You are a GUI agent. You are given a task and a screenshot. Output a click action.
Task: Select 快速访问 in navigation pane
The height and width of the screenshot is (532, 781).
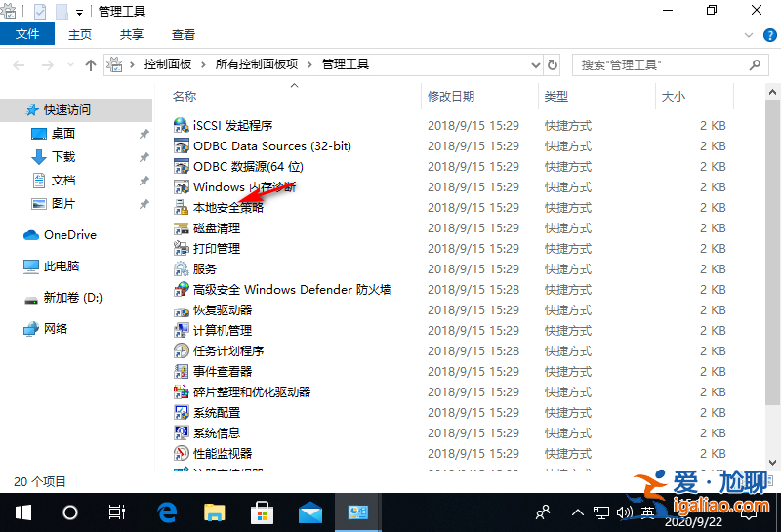pyautogui.click(x=76, y=110)
